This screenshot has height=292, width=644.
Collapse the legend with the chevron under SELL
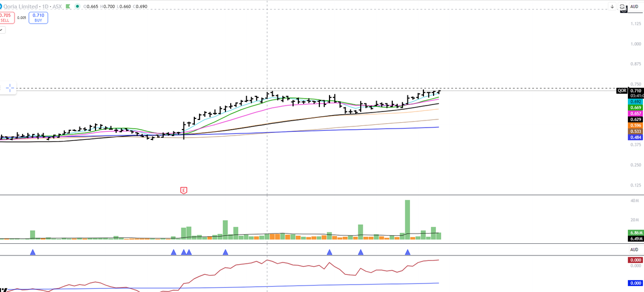pyautogui.click(x=2, y=29)
